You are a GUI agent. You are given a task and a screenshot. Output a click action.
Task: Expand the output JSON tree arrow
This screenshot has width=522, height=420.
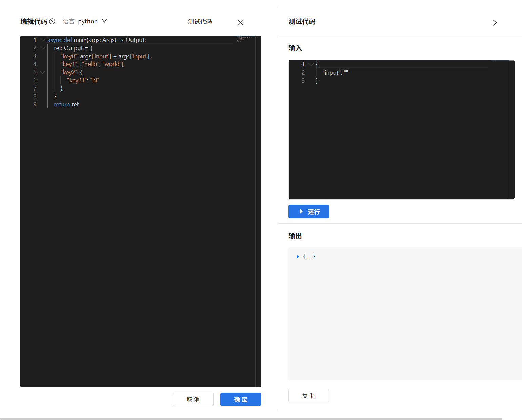pyautogui.click(x=298, y=257)
